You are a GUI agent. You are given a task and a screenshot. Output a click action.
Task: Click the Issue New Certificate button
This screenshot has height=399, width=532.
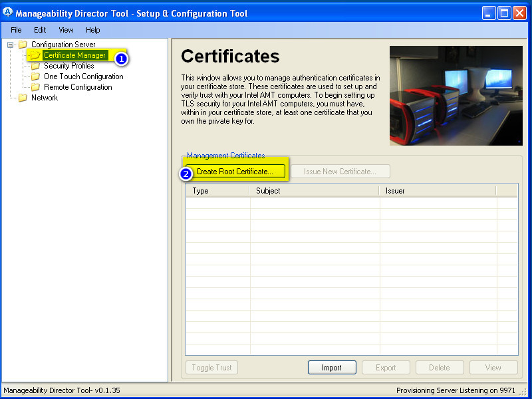pos(340,172)
